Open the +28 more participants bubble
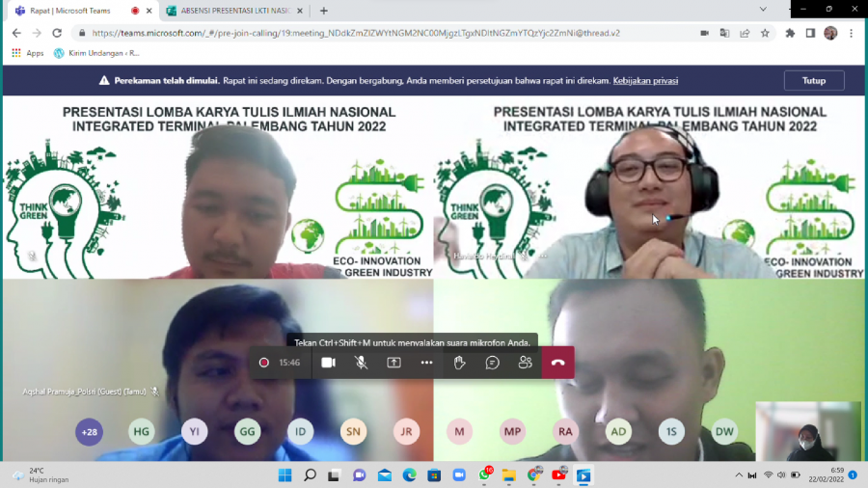 point(89,431)
